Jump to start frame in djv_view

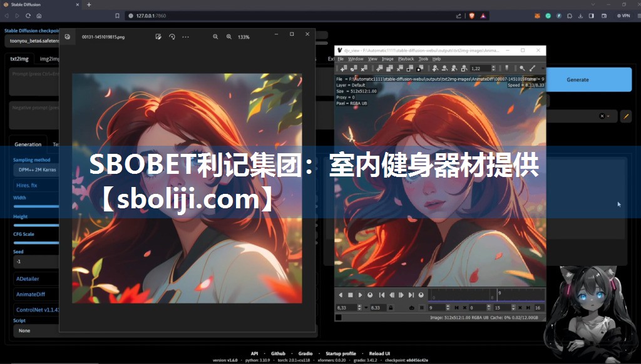(x=382, y=295)
